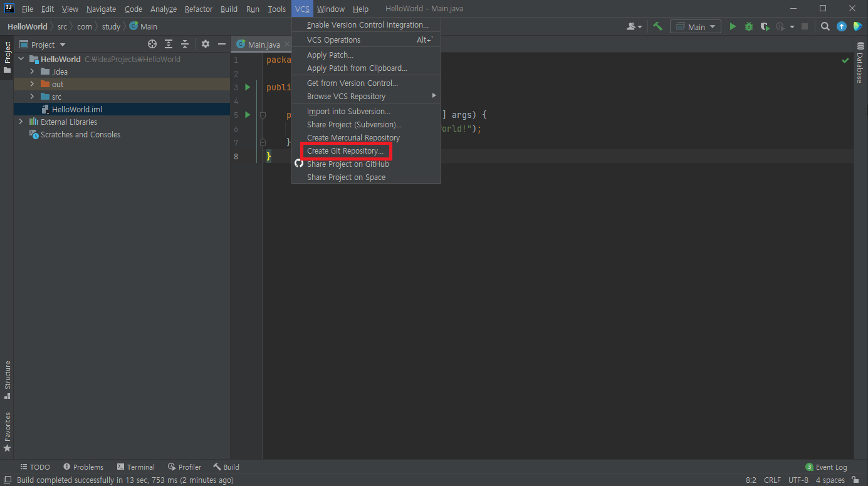
Task: Choose VCS Operations menu entry
Action: point(367,40)
